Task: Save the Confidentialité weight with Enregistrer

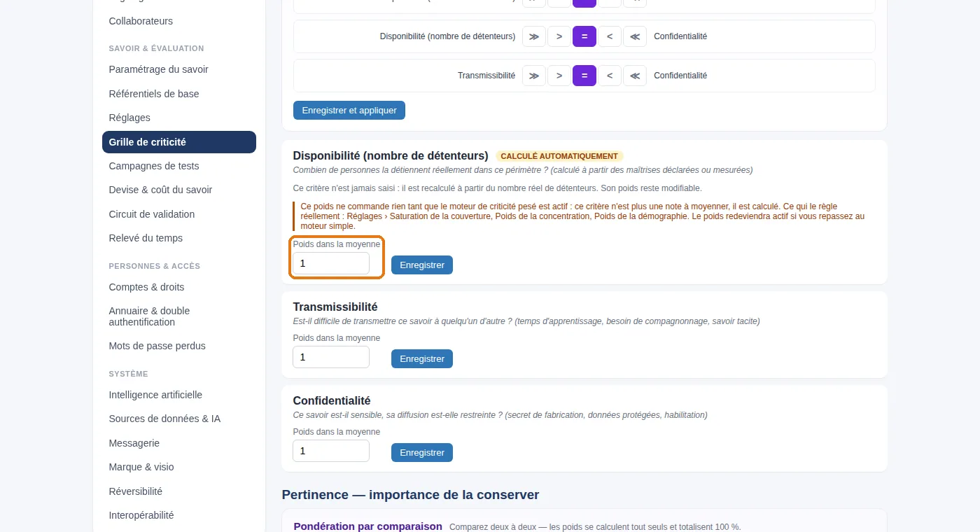Action: pyautogui.click(x=422, y=453)
